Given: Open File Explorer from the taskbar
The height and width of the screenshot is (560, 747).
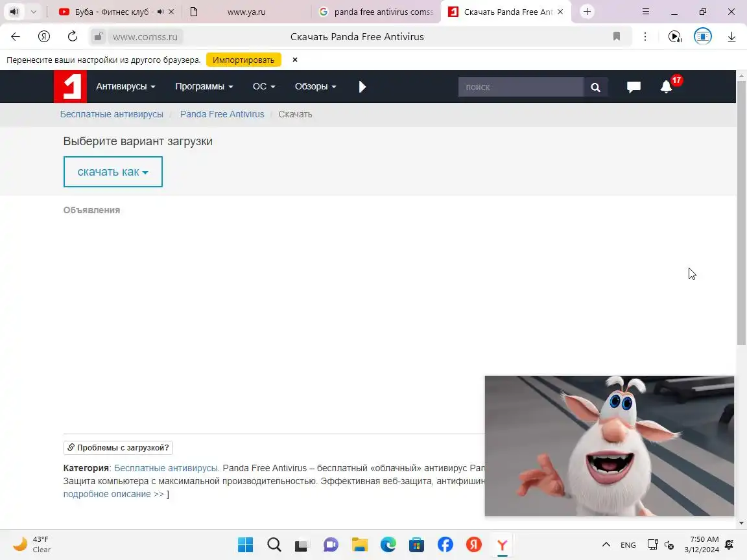Looking at the screenshot, I should 360,544.
